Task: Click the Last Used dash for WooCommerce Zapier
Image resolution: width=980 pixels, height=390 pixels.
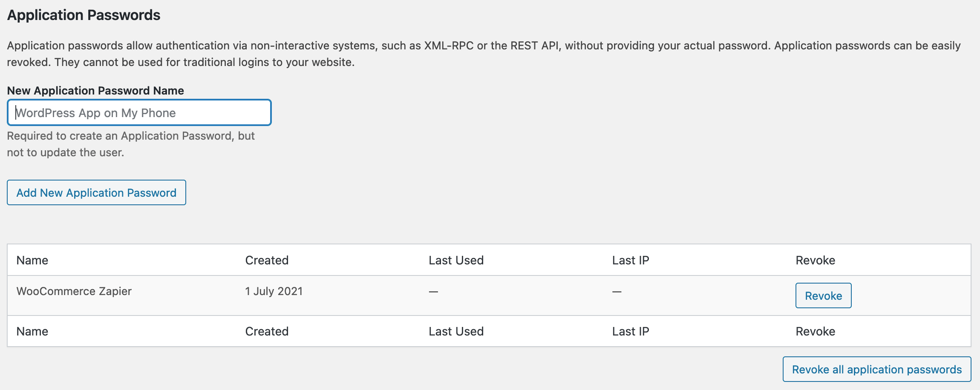Action: [433, 292]
